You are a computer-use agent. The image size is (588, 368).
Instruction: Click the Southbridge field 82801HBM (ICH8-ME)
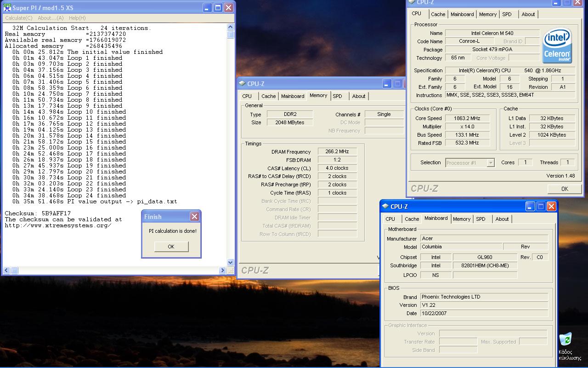coord(485,265)
